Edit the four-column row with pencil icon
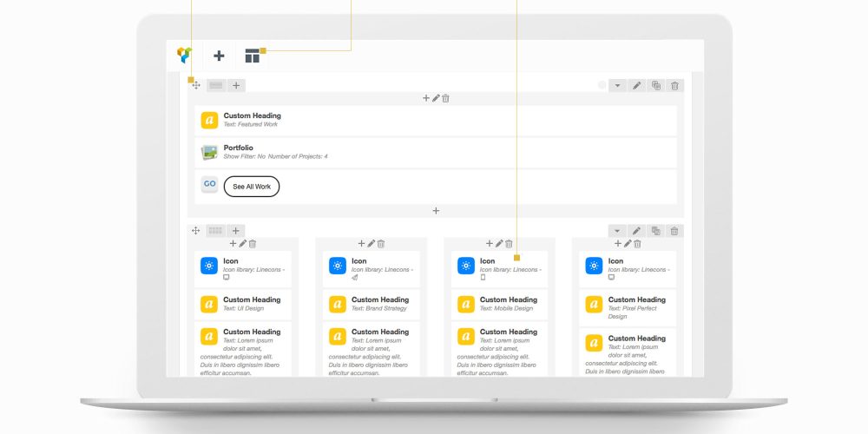Screen dimensions: 868x434 point(636,231)
